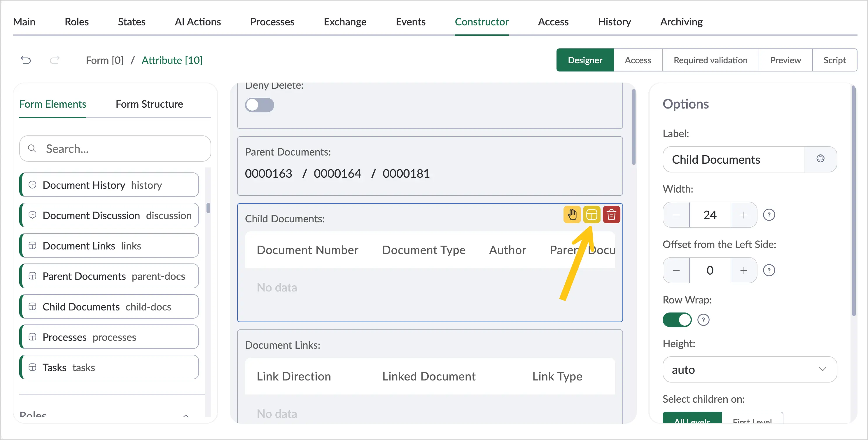
Task: Open the Main tab
Action: point(24,22)
